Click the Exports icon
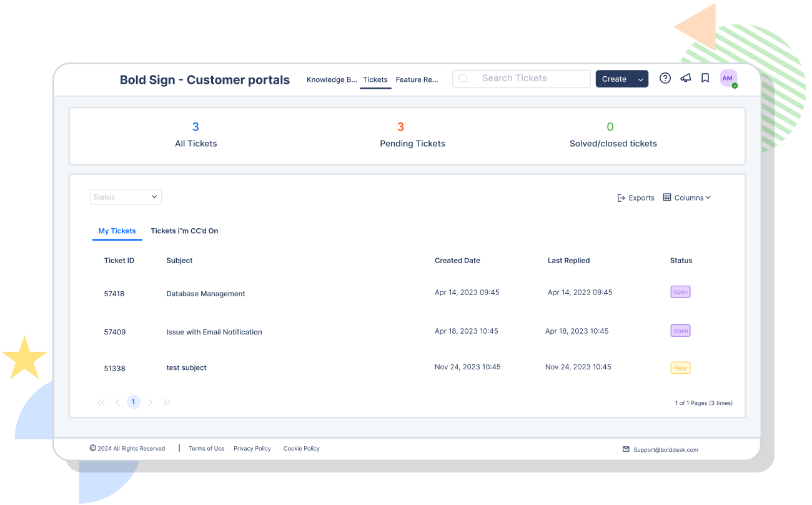The height and width of the screenshot is (505, 812). coord(621,197)
